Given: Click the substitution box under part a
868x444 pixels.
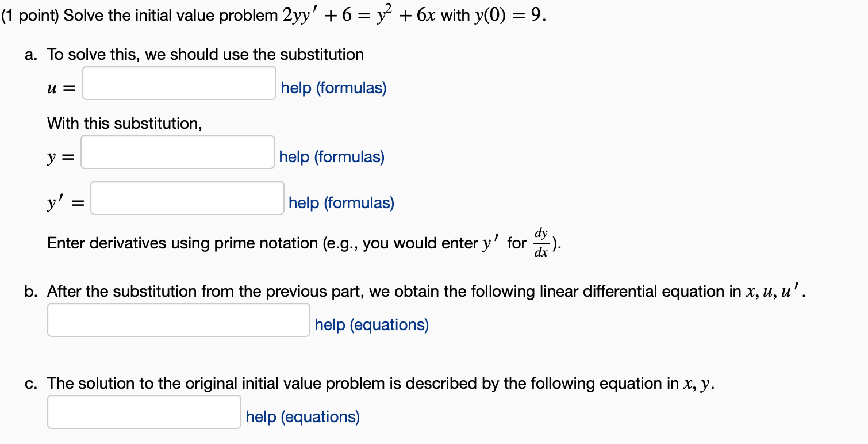Looking at the screenshot, I should [178, 83].
